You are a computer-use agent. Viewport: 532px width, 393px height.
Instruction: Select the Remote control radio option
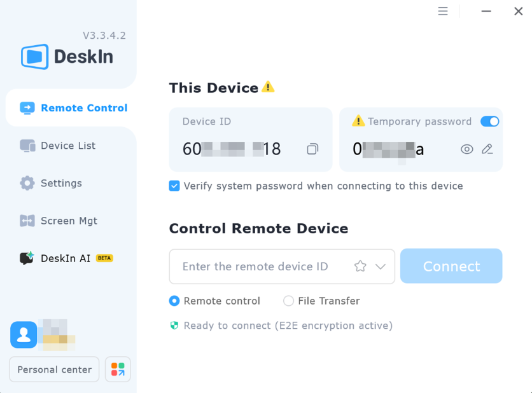(x=174, y=301)
